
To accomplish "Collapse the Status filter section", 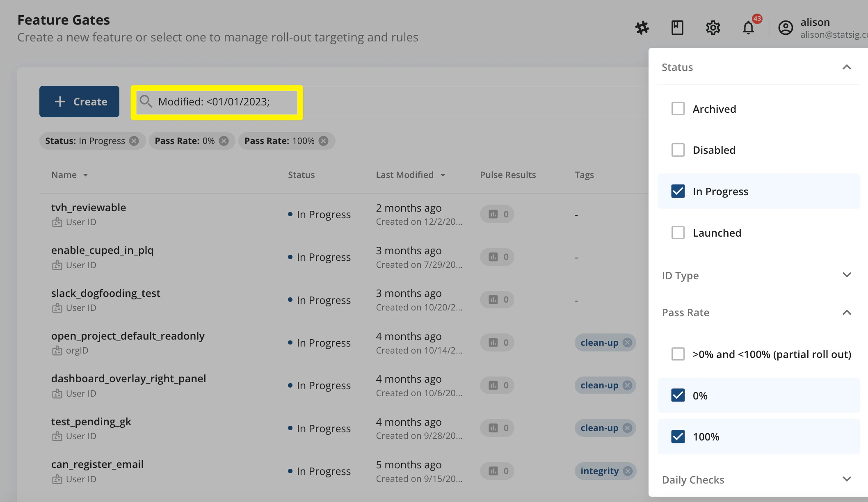I will (x=847, y=67).
